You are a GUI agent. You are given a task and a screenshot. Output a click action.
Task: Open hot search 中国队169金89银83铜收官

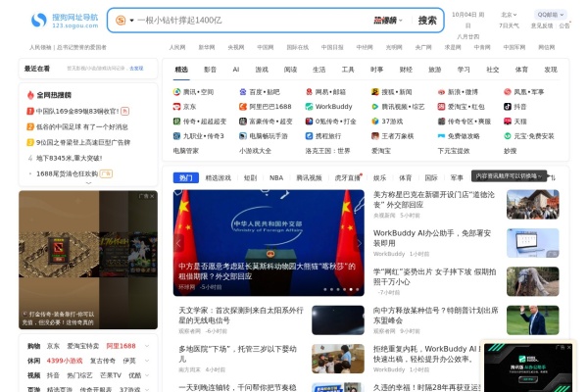(x=77, y=111)
